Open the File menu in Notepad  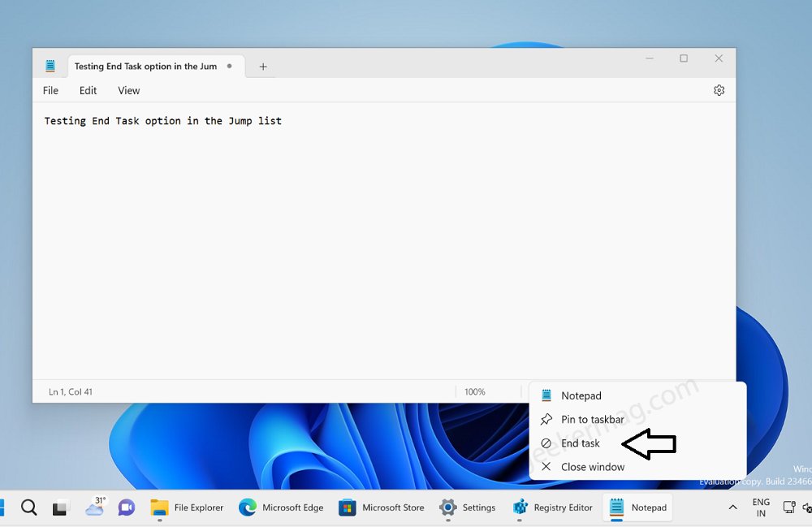coord(50,90)
